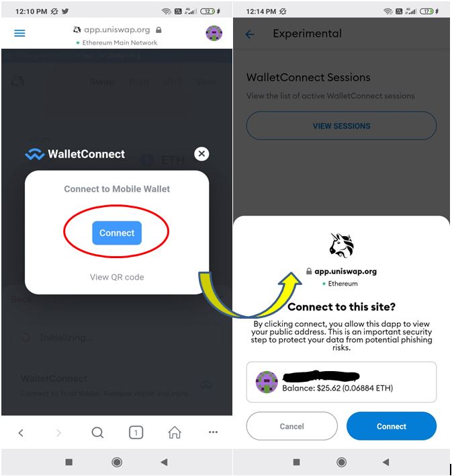452x476 pixels.
Task: Tap Android home circle under left screen
Action: (x=117, y=463)
